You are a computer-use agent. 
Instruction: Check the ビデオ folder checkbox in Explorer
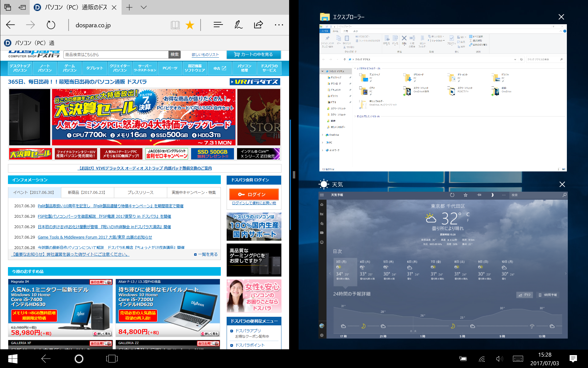point(360,88)
